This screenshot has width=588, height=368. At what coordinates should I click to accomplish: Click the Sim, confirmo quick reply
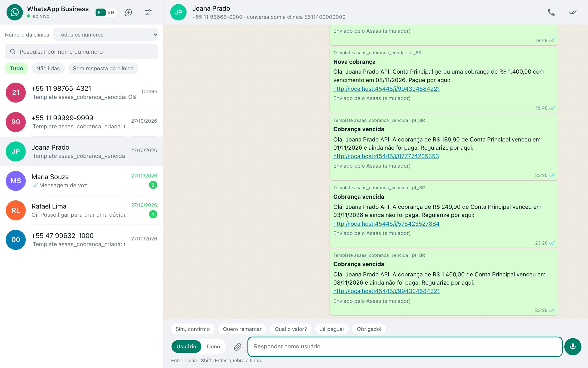[x=193, y=329]
